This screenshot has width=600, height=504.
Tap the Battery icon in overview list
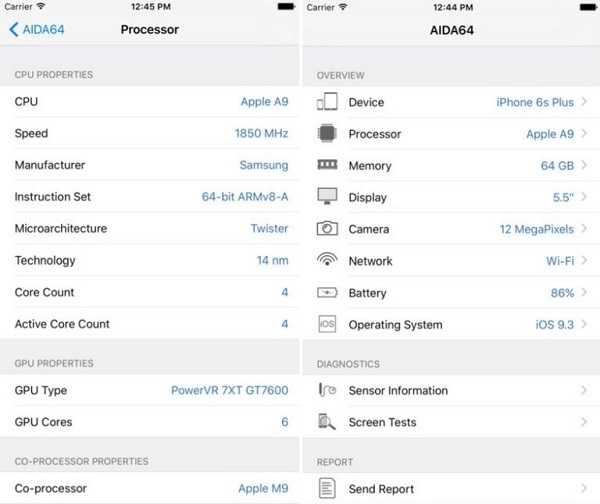pos(327,293)
